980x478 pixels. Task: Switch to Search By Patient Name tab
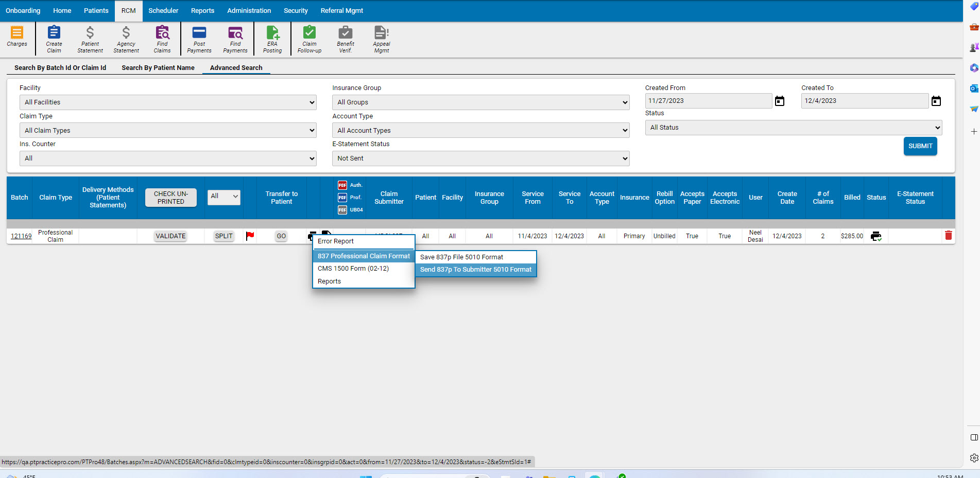(x=158, y=67)
